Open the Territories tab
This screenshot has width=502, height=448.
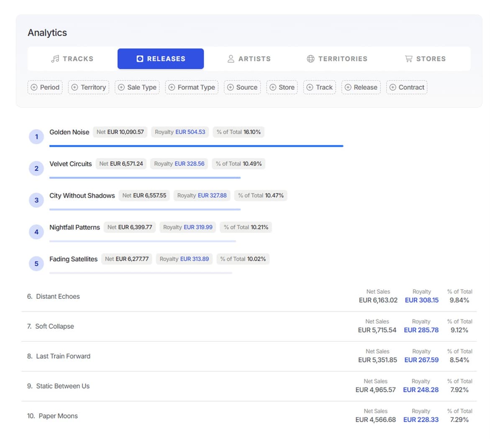(x=337, y=59)
